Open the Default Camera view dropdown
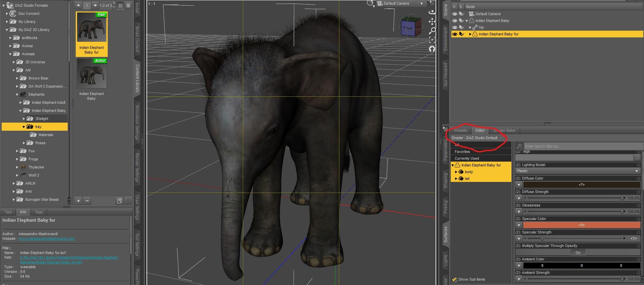This screenshot has width=644, height=285. point(401,3)
